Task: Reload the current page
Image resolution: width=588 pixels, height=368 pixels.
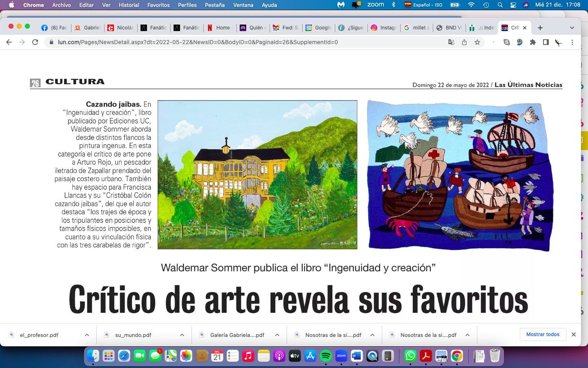Action: pos(35,42)
